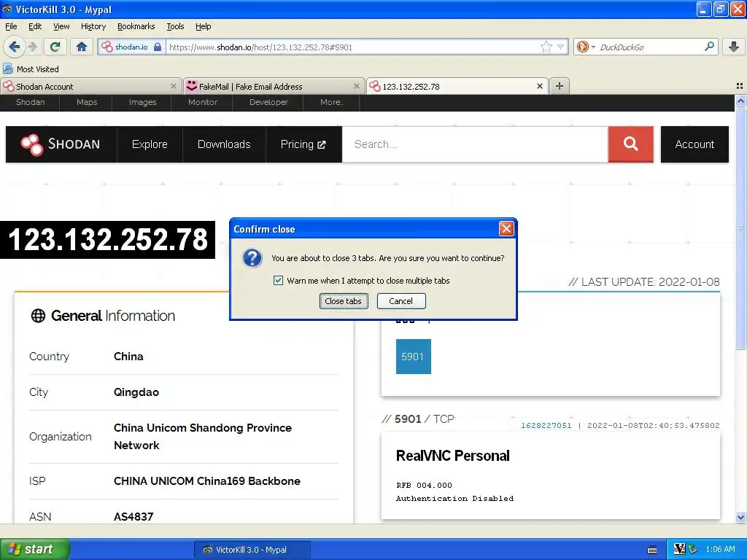
Task: Open the URL history dropdown arrow
Action: click(561, 47)
